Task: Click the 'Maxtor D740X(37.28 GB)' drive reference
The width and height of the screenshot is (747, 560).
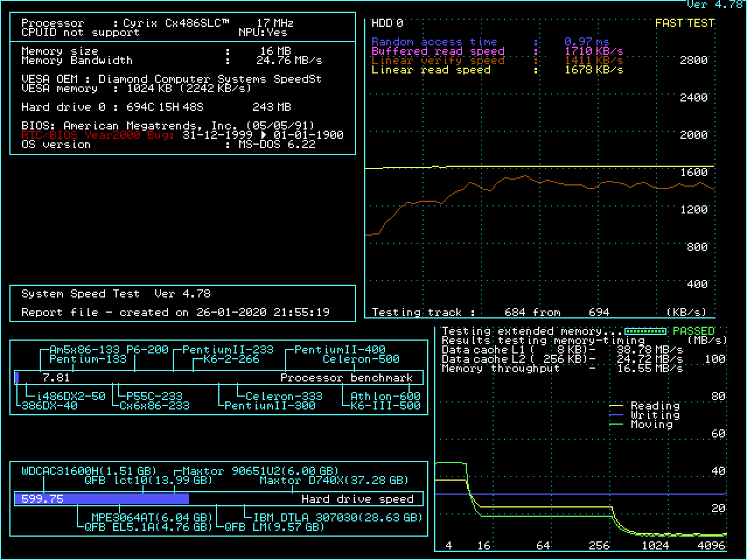Action: pyautogui.click(x=334, y=481)
